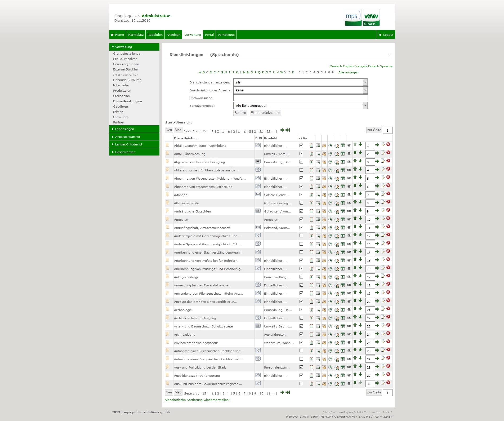This screenshot has width=504, height=421.
Task: Open the Portal tab
Action: point(209,35)
